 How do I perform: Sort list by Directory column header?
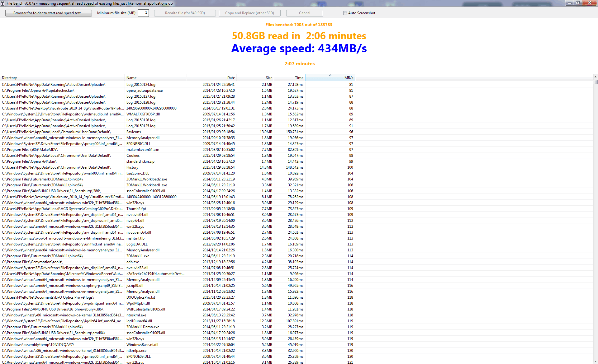(62, 78)
